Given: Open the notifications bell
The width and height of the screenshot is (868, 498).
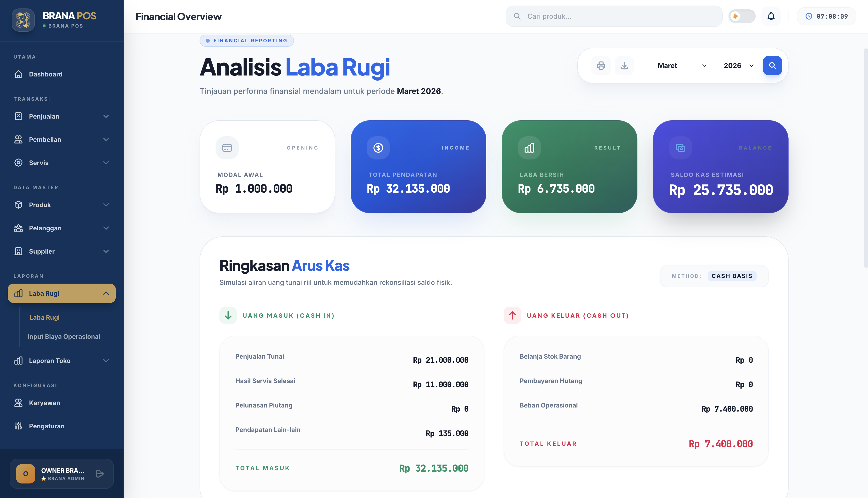Looking at the screenshot, I should tap(771, 16).
